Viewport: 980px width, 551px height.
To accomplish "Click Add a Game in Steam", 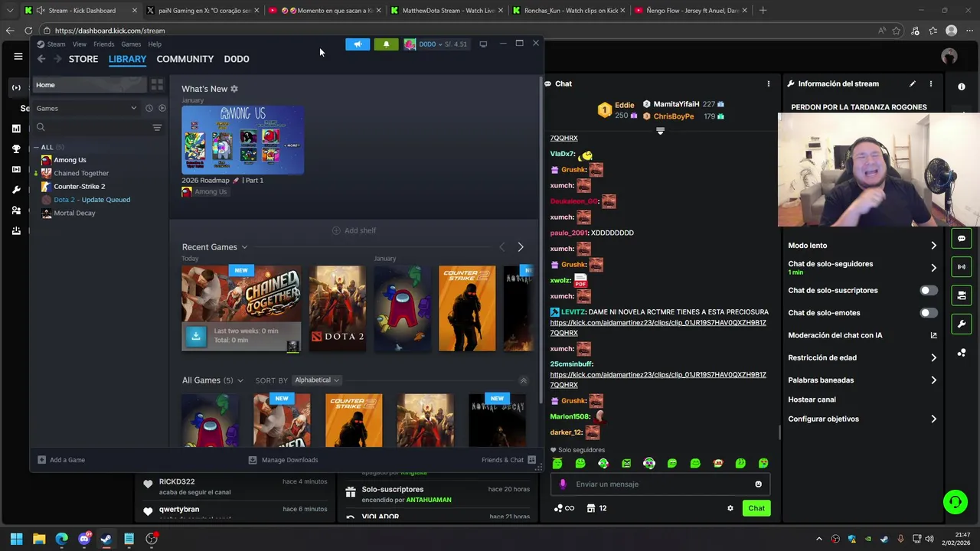I will [61, 460].
